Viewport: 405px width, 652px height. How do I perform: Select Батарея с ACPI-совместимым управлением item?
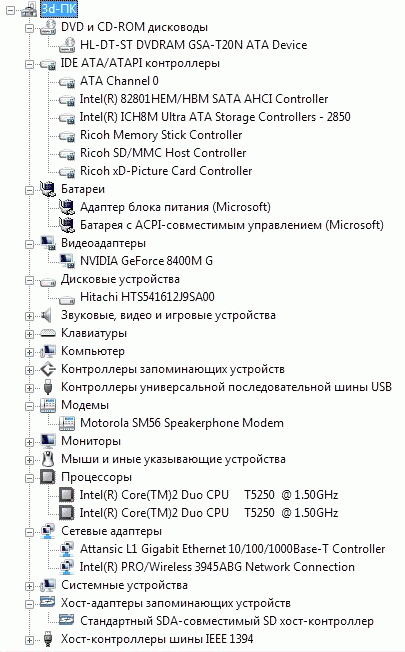(232, 225)
